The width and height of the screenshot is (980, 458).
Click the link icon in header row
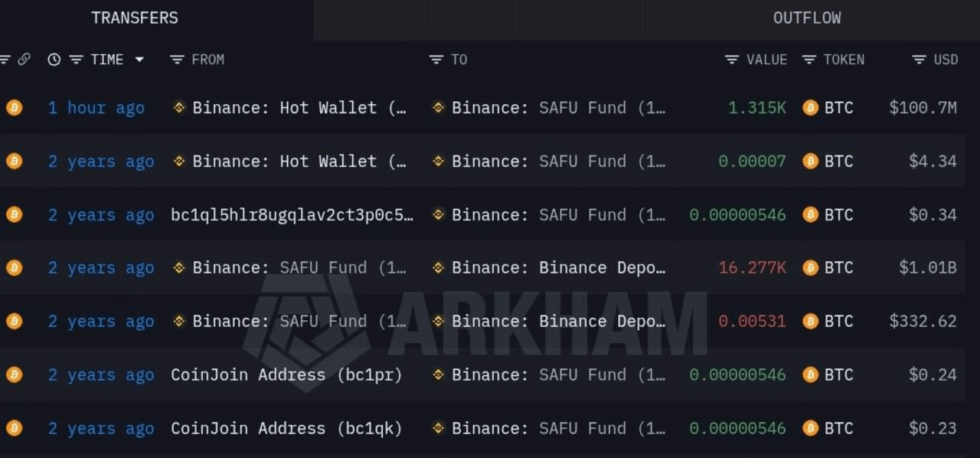pyautogui.click(x=24, y=59)
